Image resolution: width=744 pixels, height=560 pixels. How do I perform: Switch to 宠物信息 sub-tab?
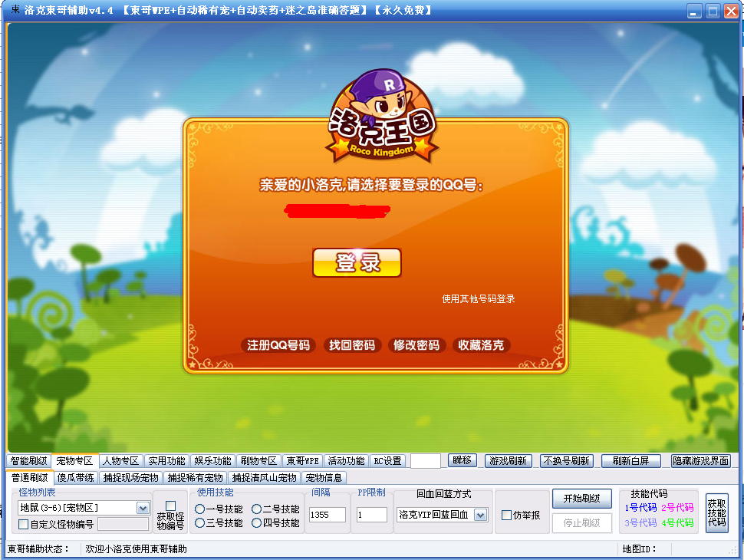click(x=324, y=477)
